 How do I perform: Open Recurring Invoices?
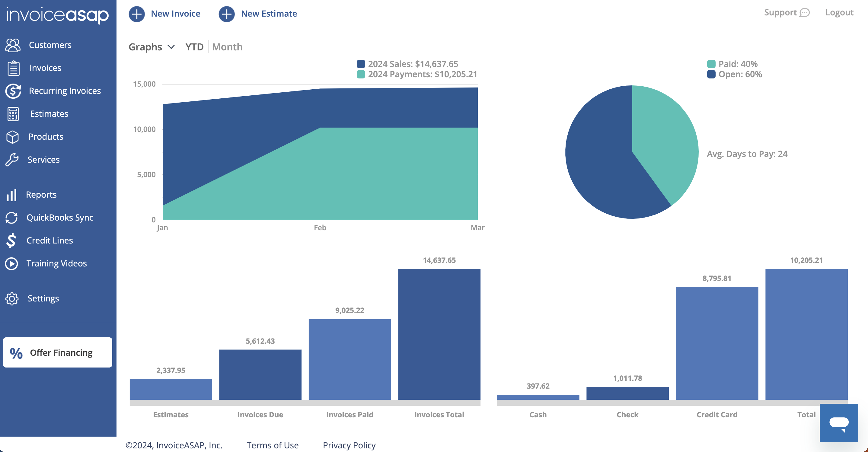coord(65,91)
